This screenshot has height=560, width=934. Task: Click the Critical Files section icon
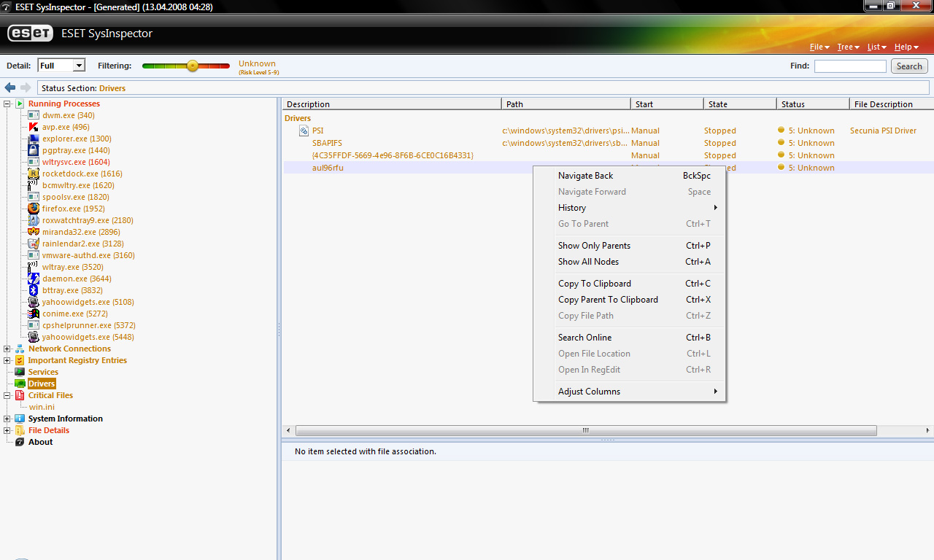pos(20,395)
